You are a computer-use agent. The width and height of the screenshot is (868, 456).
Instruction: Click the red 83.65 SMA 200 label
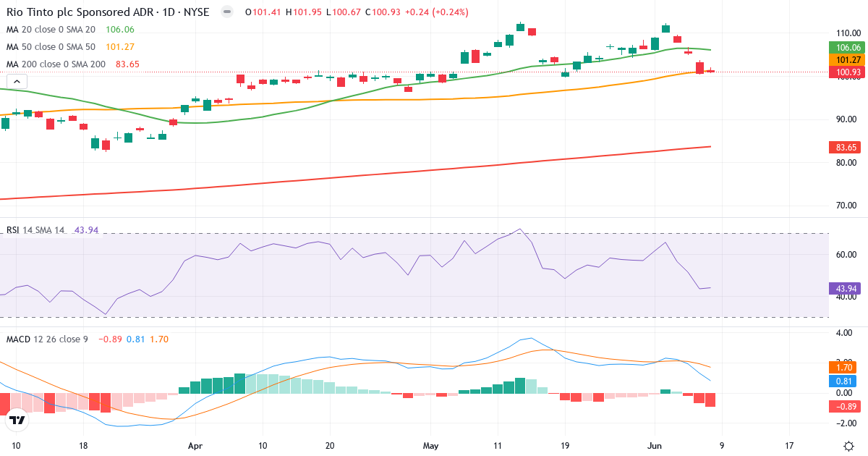click(x=844, y=147)
